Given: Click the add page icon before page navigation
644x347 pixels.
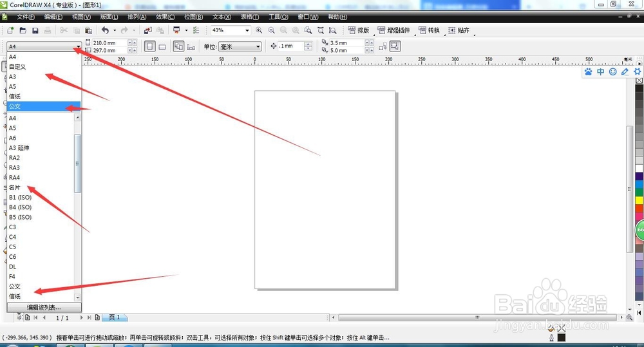Looking at the screenshot, I should click(28, 317).
